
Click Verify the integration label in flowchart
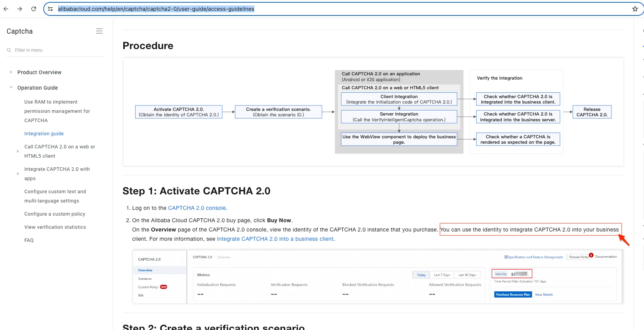(x=499, y=78)
